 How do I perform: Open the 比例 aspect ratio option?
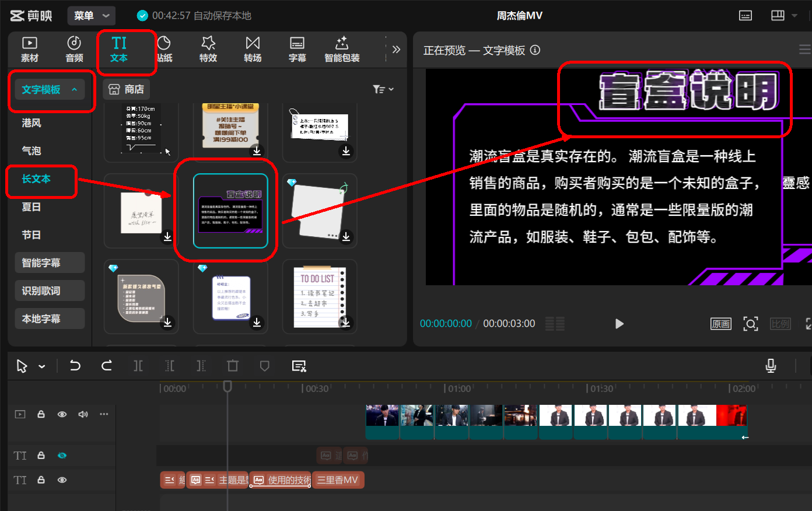780,324
